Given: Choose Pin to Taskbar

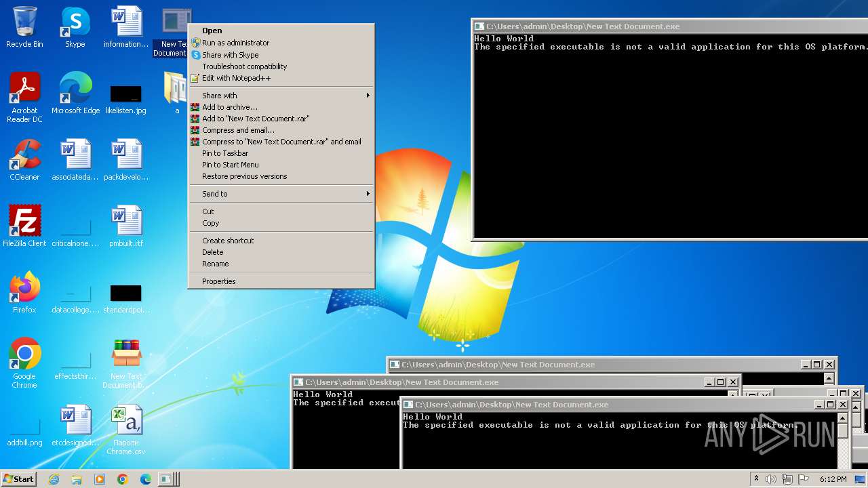Looking at the screenshot, I should coord(281,153).
